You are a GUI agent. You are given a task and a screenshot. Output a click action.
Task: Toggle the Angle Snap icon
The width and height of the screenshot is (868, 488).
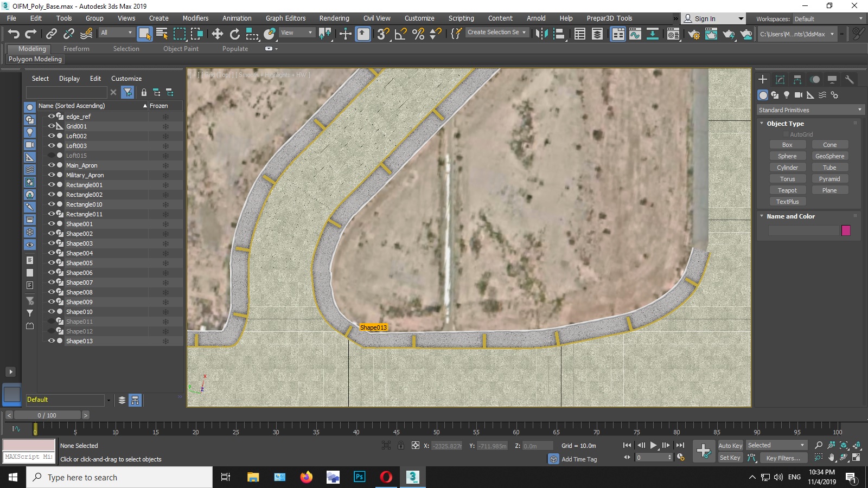tap(401, 34)
